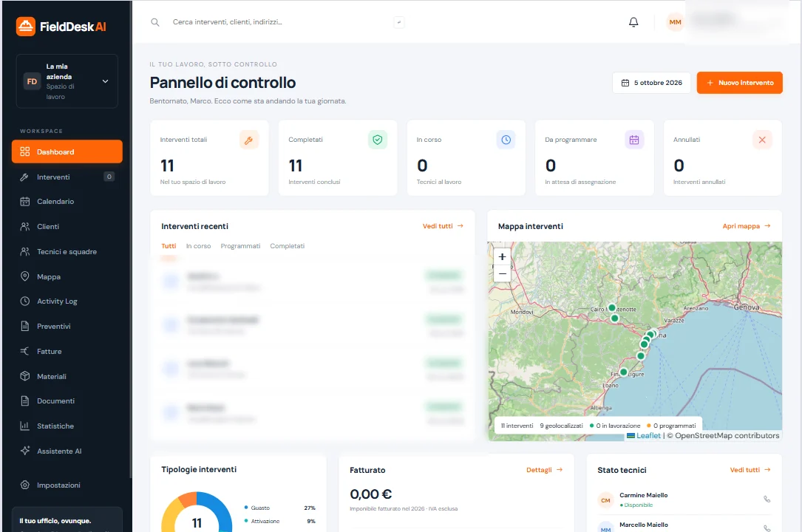802x532 pixels.
Task: Open Interventi in the sidebar
Action: point(67,177)
